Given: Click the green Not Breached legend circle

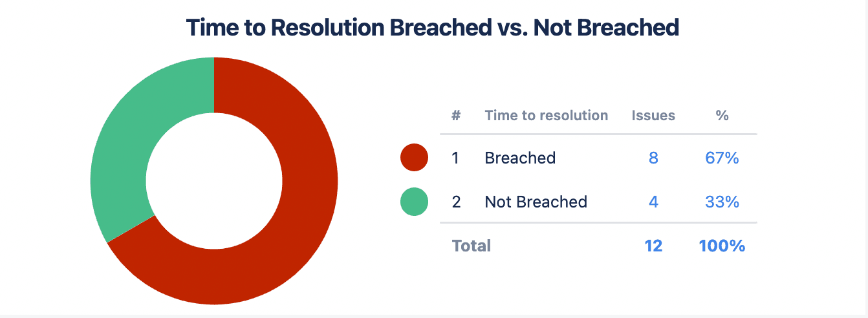Looking at the screenshot, I should [x=414, y=202].
